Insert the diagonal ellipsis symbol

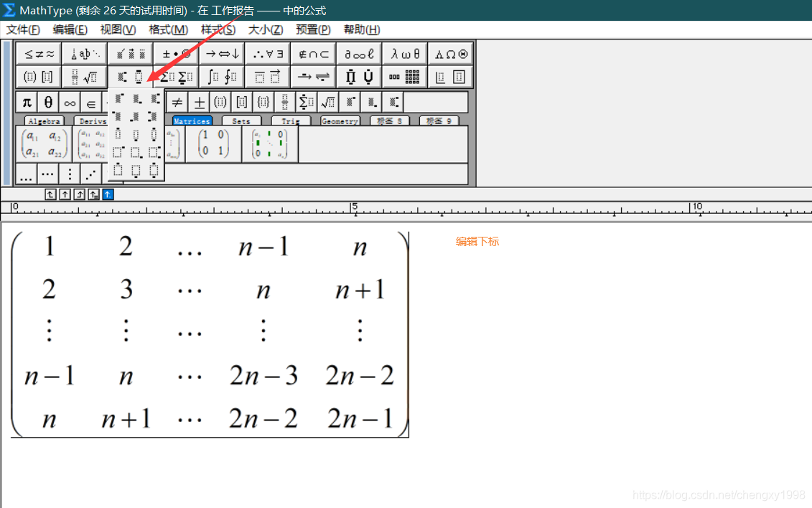pyautogui.click(x=91, y=174)
